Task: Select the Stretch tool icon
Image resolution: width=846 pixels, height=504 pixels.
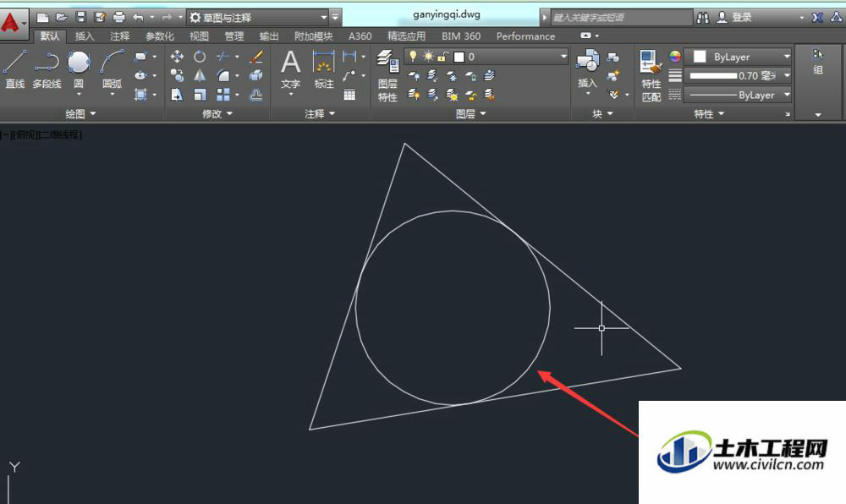Action: pos(177,95)
